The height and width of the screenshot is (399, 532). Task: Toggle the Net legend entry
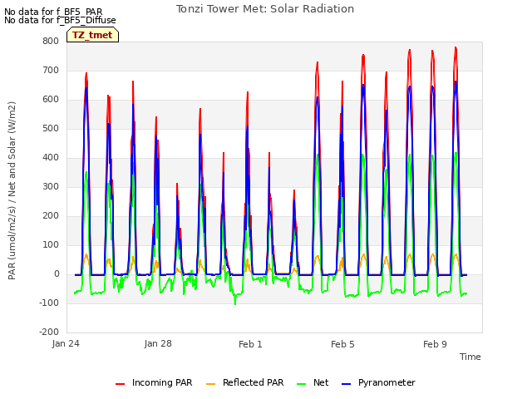pos(313,382)
